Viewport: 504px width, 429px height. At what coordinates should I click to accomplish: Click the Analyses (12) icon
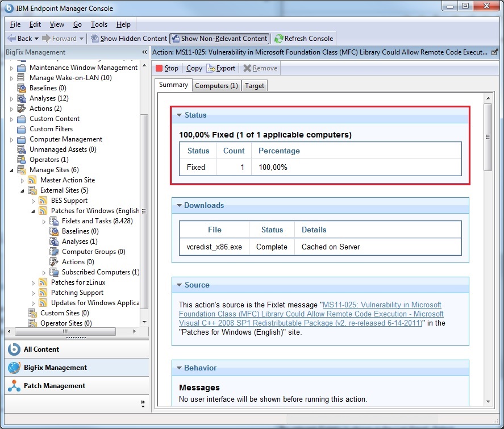pyautogui.click(x=22, y=98)
